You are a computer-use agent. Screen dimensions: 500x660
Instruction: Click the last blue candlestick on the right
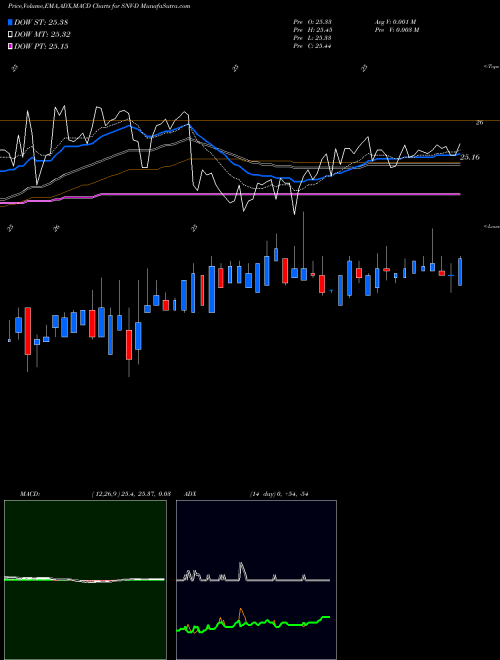point(460,272)
